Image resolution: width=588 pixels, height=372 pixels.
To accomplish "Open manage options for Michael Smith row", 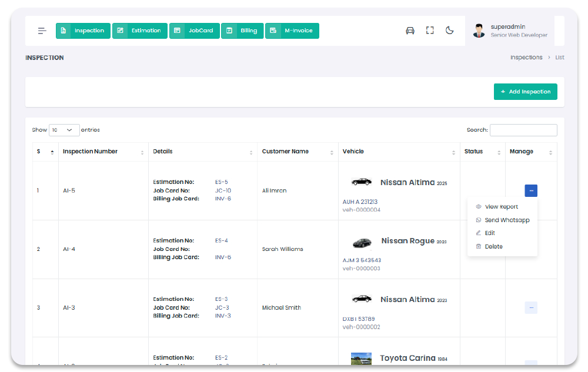I will tap(531, 307).
